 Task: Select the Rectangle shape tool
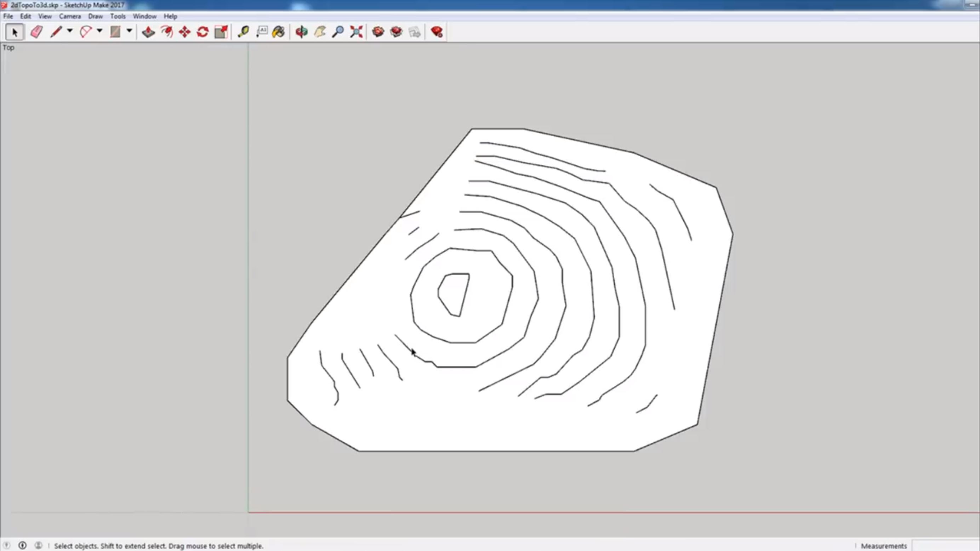pos(115,32)
